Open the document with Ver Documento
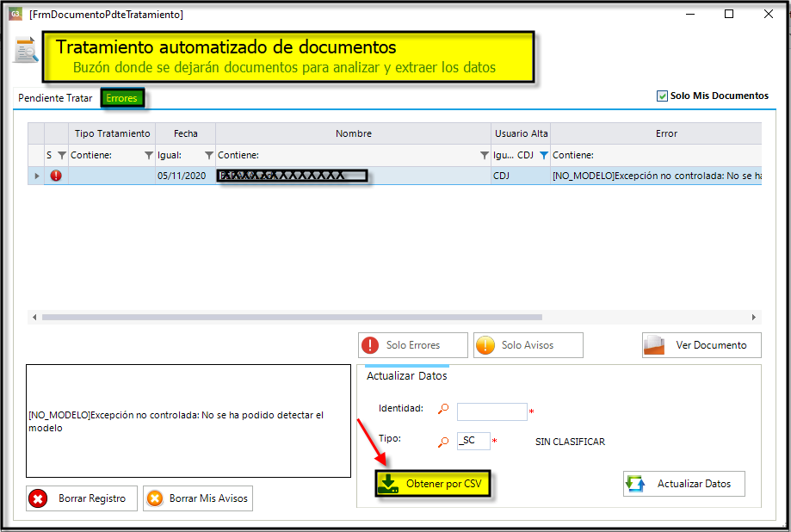This screenshot has height=532, width=791. tap(701, 345)
